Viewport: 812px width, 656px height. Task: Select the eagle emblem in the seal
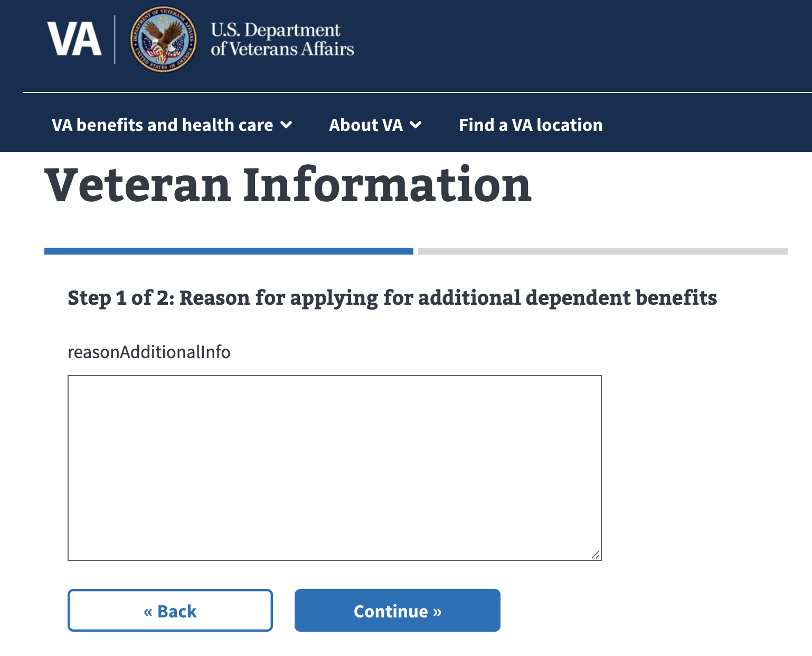tap(163, 37)
